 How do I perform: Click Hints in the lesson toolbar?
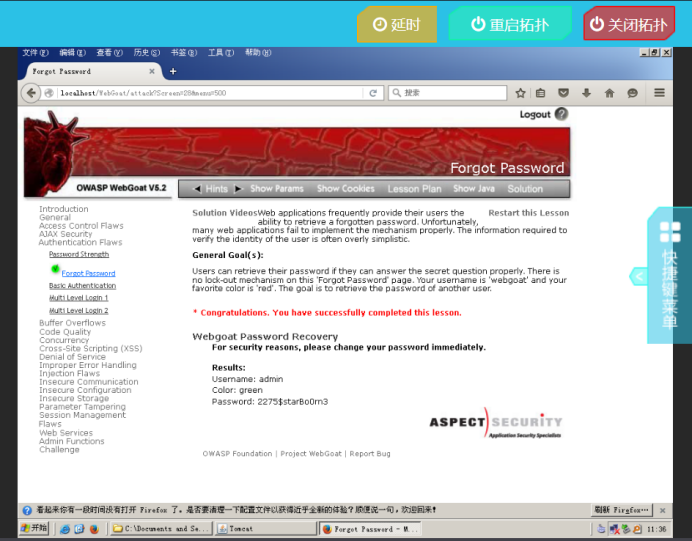pyautogui.click(x=217, y=189)
